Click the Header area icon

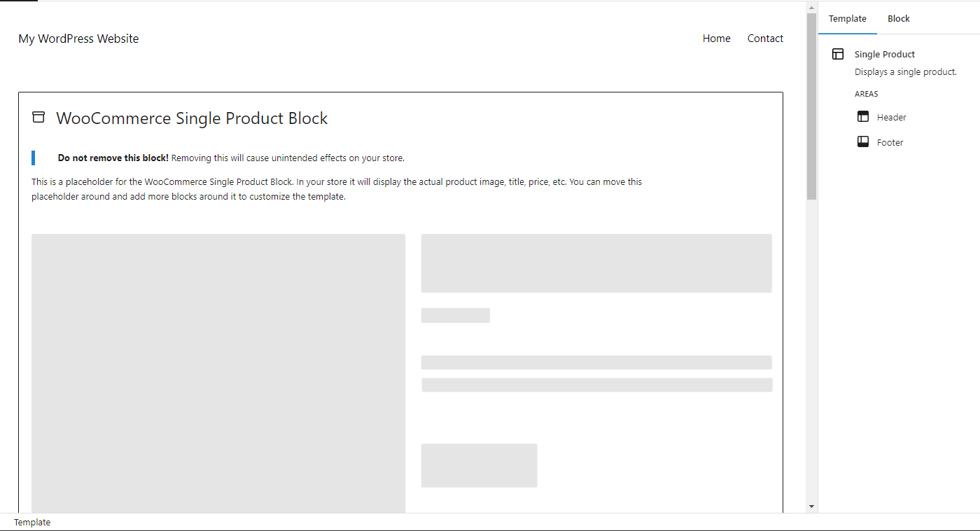coord(863,117)
